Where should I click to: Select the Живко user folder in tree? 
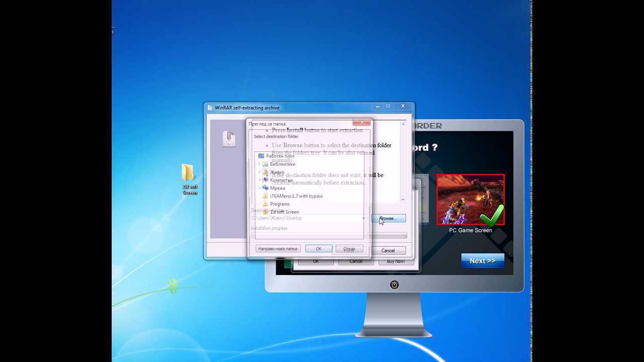273,172
